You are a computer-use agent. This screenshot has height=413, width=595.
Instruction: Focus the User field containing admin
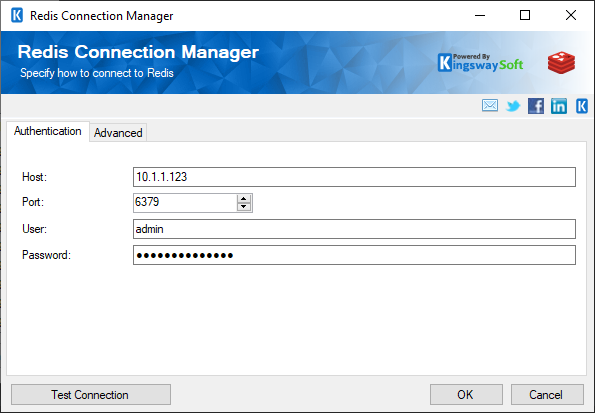tap(354, 229)
